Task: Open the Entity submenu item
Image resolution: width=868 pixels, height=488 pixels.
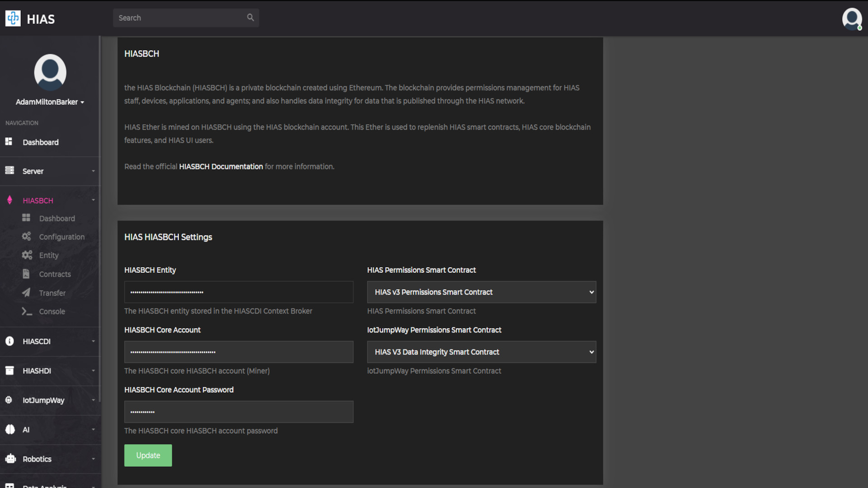Action: coord(49,255)
